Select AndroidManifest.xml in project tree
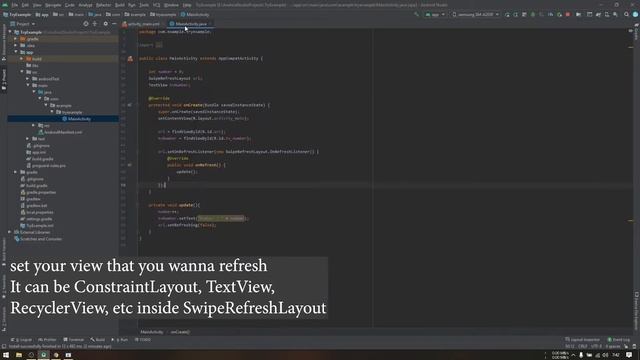The height and width of the screenshot is (360, 640). tap(60, 132)
